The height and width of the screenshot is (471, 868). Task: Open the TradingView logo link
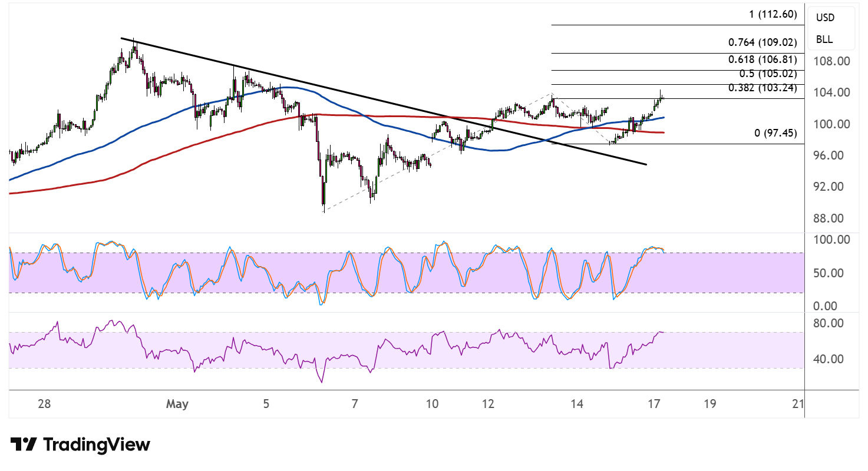tap(80, 445)
